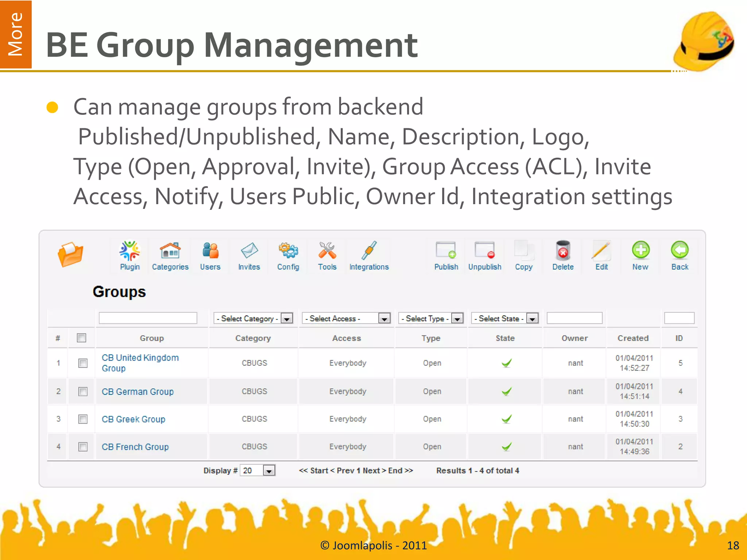
Task: Click the '01/04/2011 14:49:36' created cell
Action: 634,447
